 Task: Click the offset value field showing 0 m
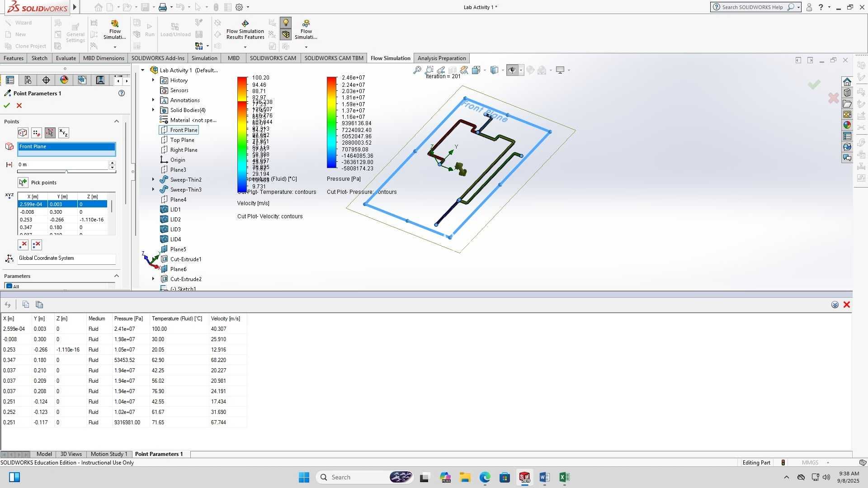[63, 164]
